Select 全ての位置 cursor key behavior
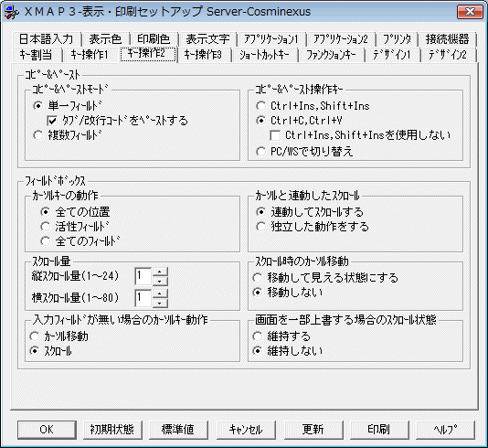This screenshot has height=448, width=488. (x=75, y=212)
